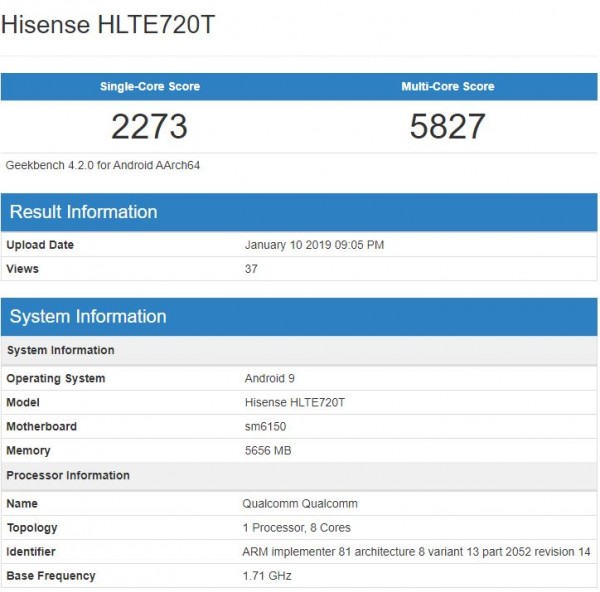Screen dimensions: 600x592
Task: Click the multi-core score value 5827
Action: tap(447, 126)
